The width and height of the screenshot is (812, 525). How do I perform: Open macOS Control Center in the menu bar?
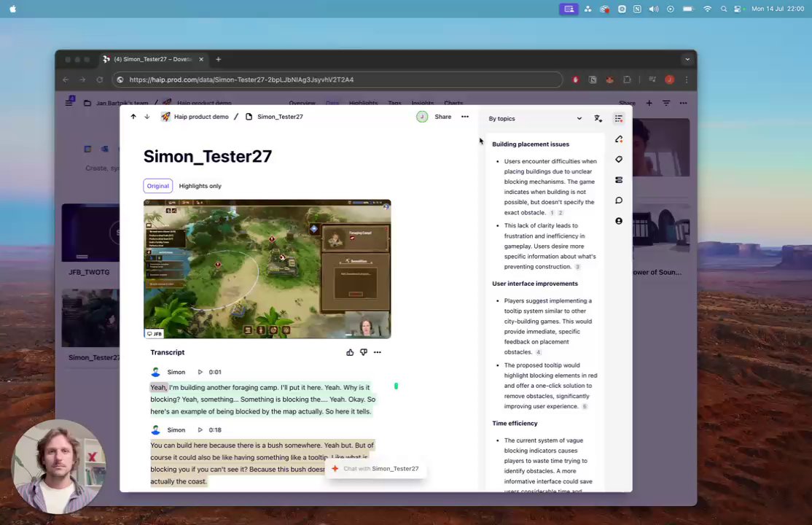click(x=738, y=9)
